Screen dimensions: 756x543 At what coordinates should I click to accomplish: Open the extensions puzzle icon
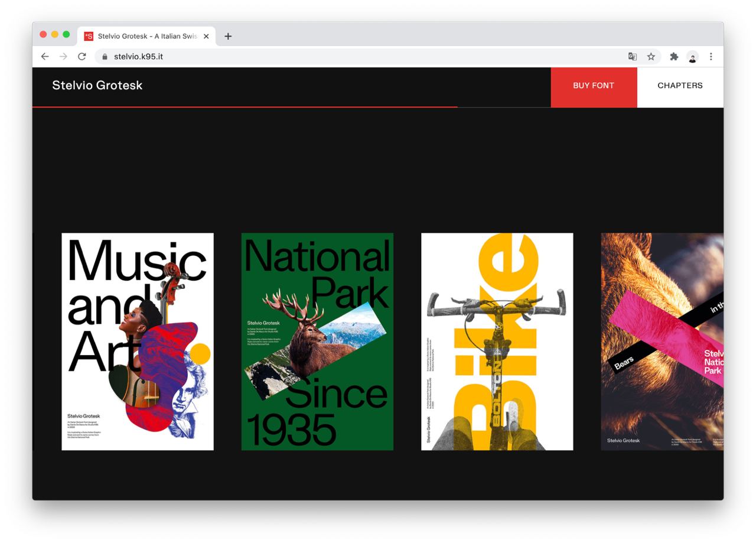pyautogui.click(x=674, y=57)
